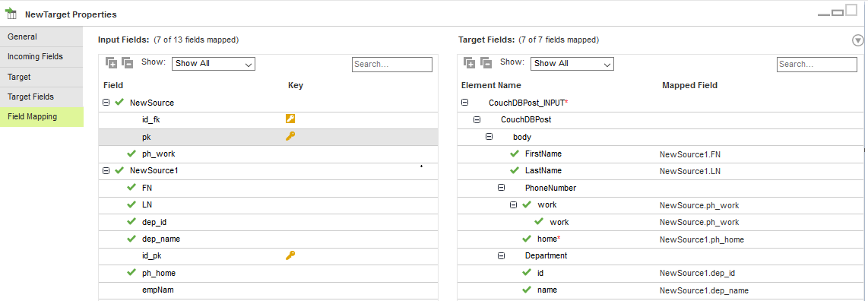This screenshot has height=301, width=868.
Task: Open the circled down-arrow options menu
Action: point(857,40)
